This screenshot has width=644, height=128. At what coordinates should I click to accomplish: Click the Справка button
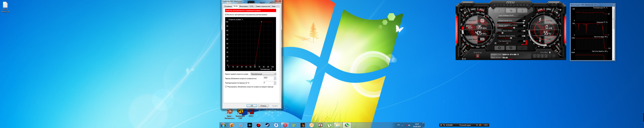(275, 106)
